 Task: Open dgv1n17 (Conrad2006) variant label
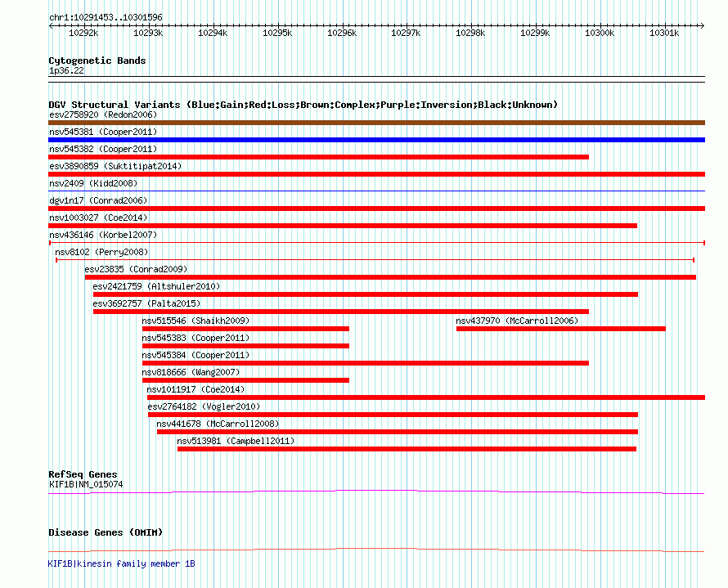98,200
